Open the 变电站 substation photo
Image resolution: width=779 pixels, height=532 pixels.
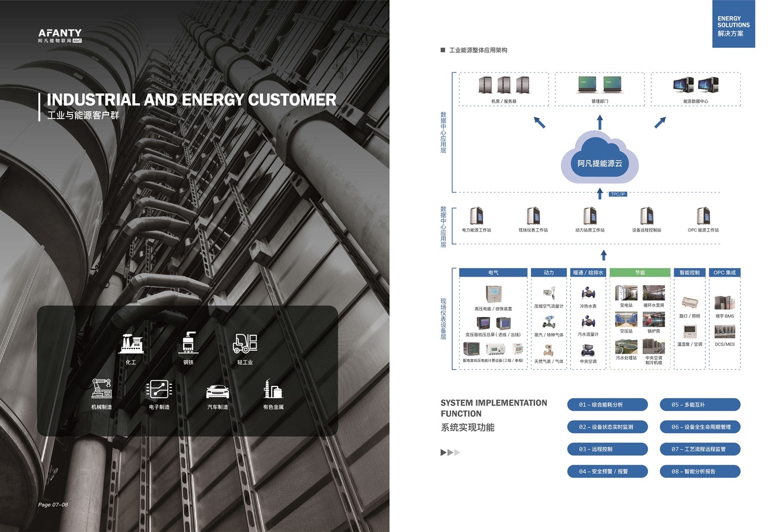point(626,293)
